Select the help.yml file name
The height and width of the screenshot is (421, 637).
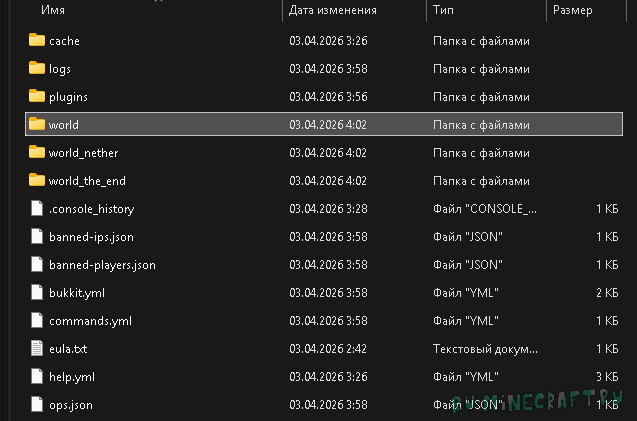click(x=72, y=378)
